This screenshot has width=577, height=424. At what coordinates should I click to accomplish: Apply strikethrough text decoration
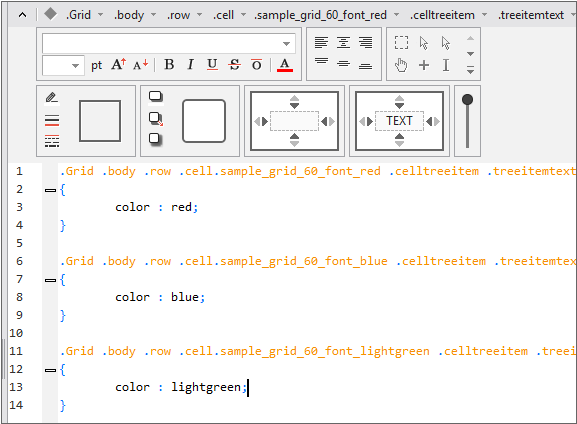(234, 65)
